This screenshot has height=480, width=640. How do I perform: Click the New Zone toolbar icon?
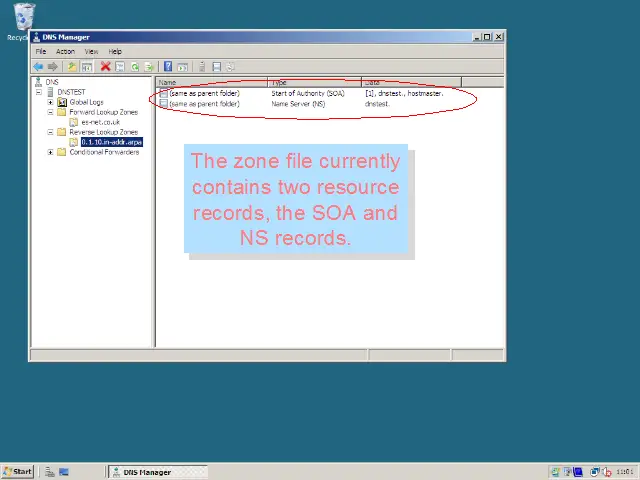216,67
